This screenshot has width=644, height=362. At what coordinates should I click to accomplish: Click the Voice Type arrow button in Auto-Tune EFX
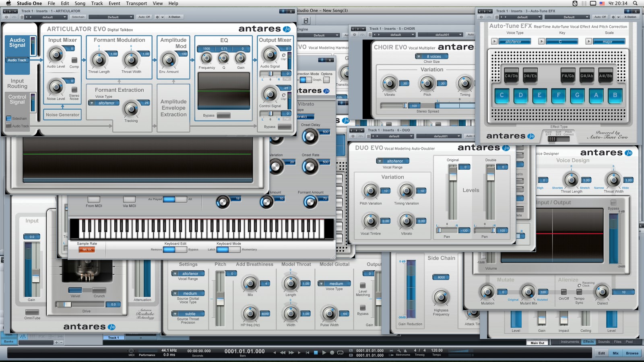coord(495,41)
